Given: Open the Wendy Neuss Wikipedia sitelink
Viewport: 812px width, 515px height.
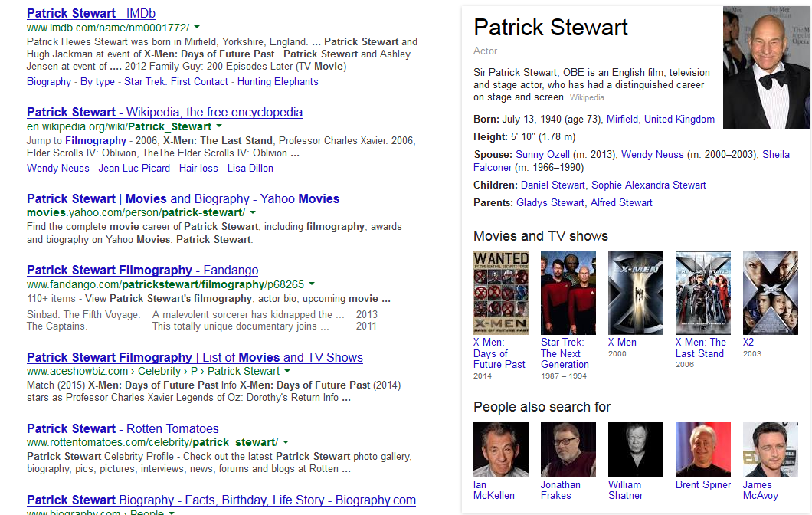Looking at the screenshot, I should [x=58, y=169].
